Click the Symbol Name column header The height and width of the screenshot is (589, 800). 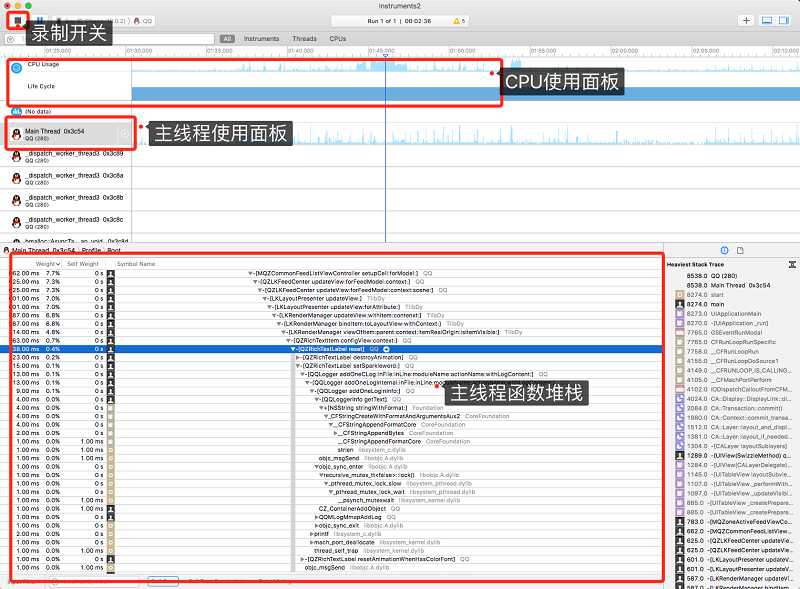pos(136,264)
